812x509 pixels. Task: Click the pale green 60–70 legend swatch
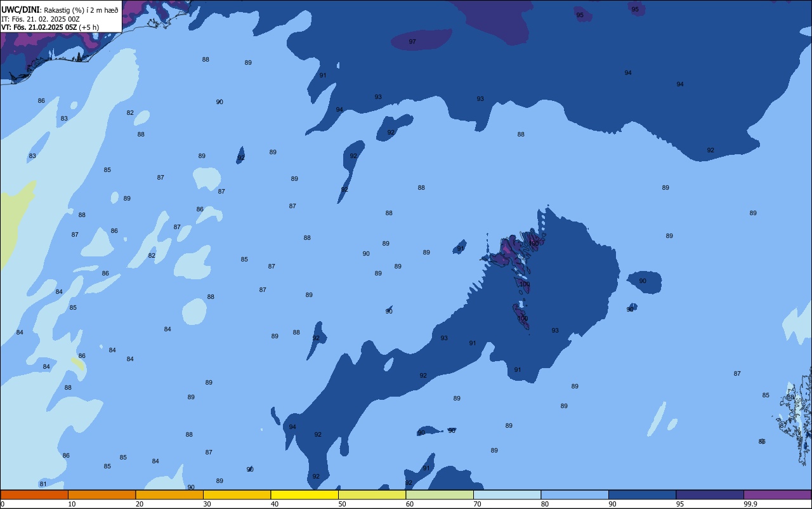[x=440, y=494]
